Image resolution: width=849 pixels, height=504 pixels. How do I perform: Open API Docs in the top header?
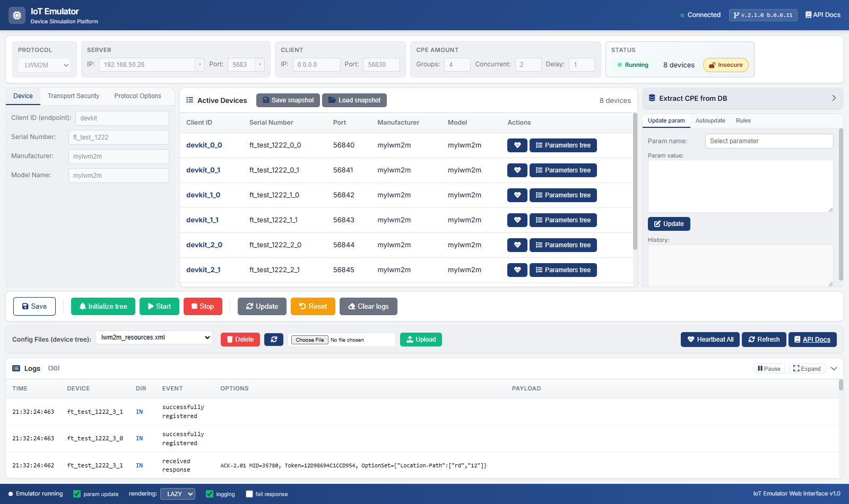click(823, 15)
